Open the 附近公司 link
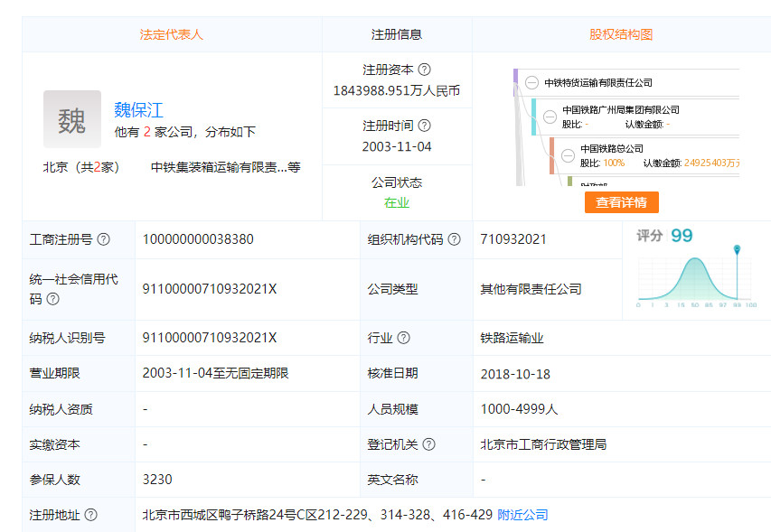Image resolution: width=771 pixels, height=532 pixels. tap(522, 515)
